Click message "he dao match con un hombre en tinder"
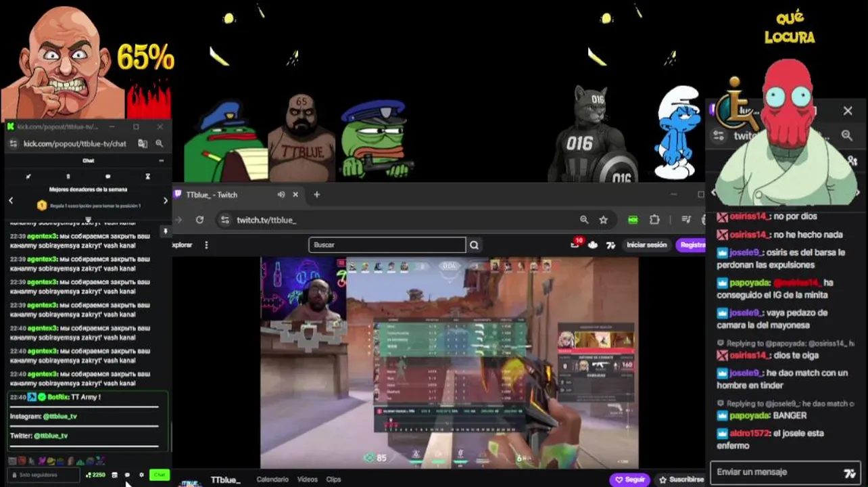 (782, 379)
